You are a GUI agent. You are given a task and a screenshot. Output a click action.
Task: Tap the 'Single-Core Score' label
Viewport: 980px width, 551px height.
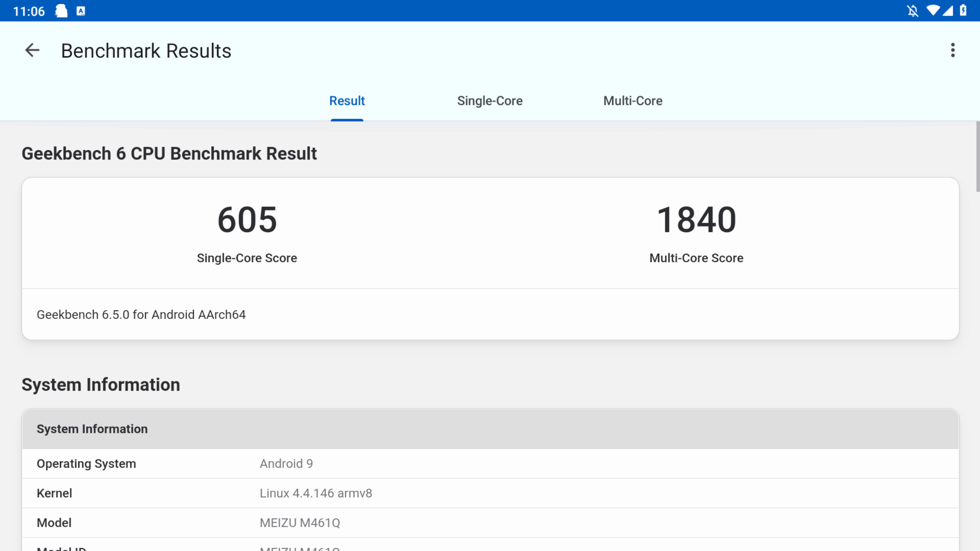pyautogui.click(x=247, y=258)
